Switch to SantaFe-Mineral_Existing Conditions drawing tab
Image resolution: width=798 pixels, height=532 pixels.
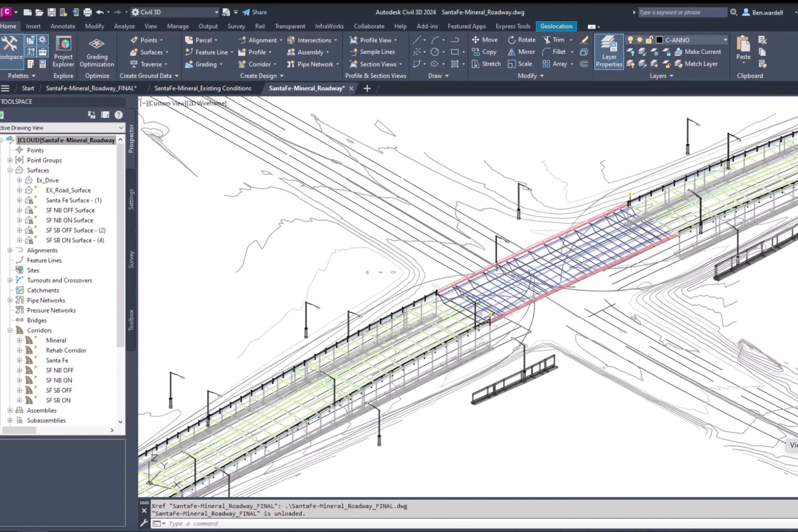click(x=203, y=89)
